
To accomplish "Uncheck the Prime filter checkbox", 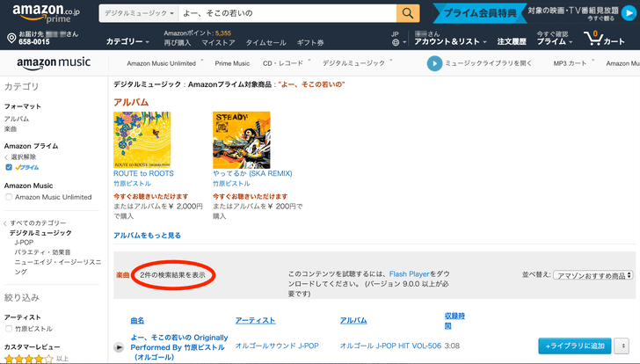I will pyautogui.click(x=9, y=167).
